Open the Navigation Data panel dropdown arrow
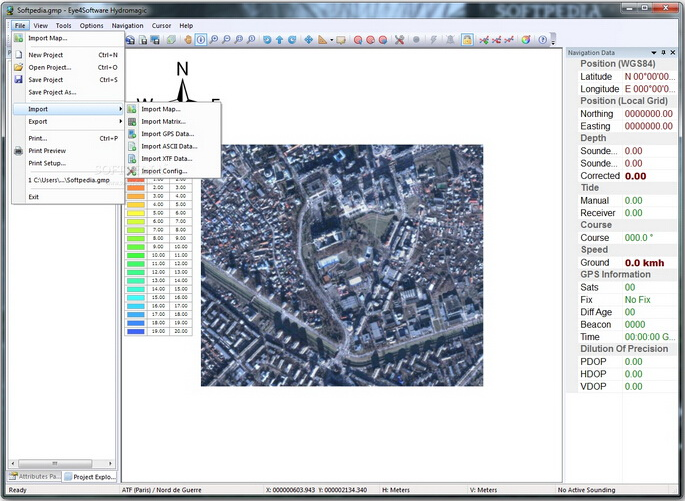The width and height of the screenshot is (685, 501). pyautogui.click(x=654, y=52)
